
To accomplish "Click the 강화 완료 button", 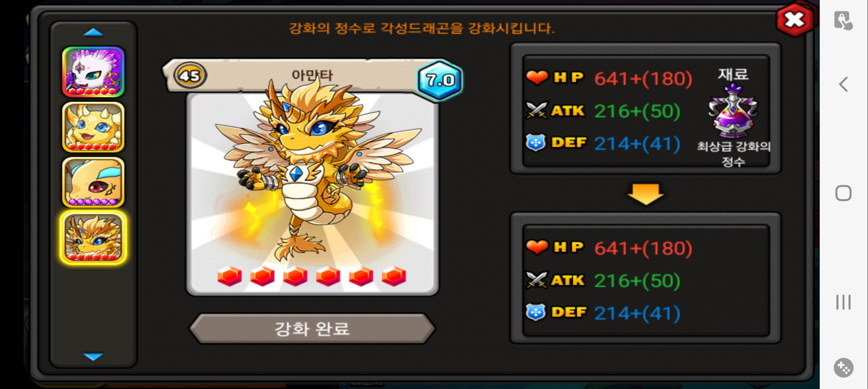I will click(313, 328).
